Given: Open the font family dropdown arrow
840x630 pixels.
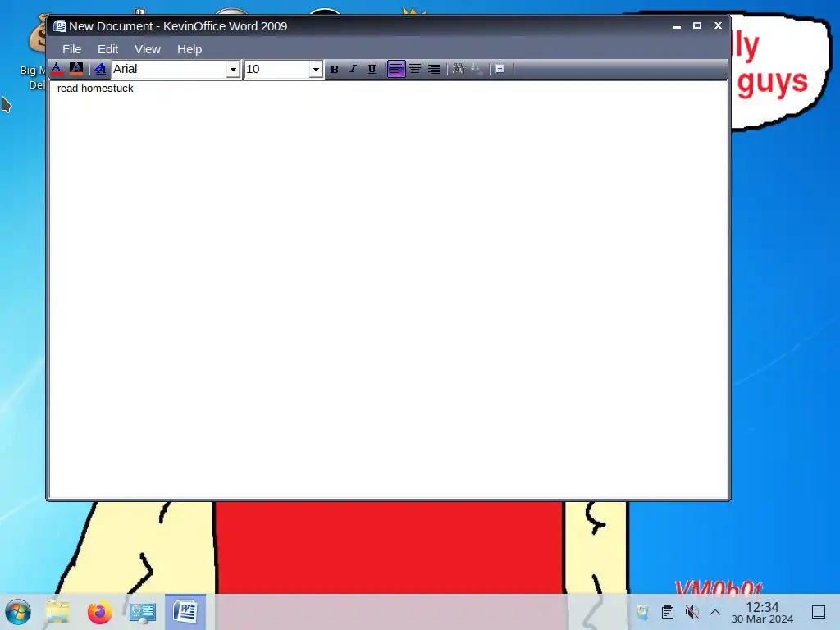Looking at the screenshot, I should tap(233, 69).
